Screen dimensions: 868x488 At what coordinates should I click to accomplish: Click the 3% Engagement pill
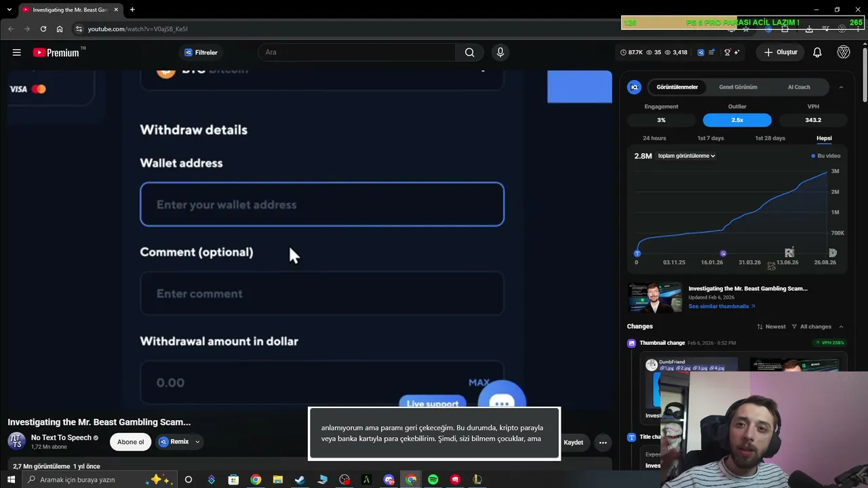[661, 120]
